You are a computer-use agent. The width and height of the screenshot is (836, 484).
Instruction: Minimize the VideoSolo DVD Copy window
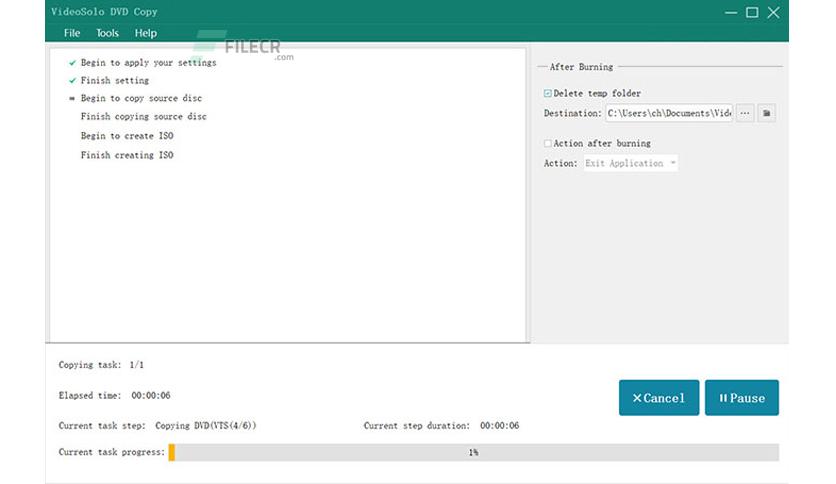(731, 12)
